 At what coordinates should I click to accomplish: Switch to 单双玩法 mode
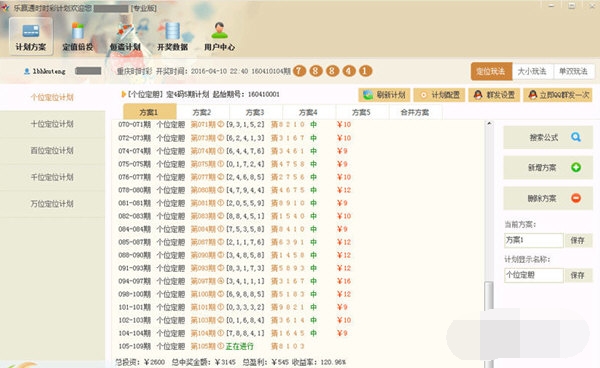click(574, 71)
